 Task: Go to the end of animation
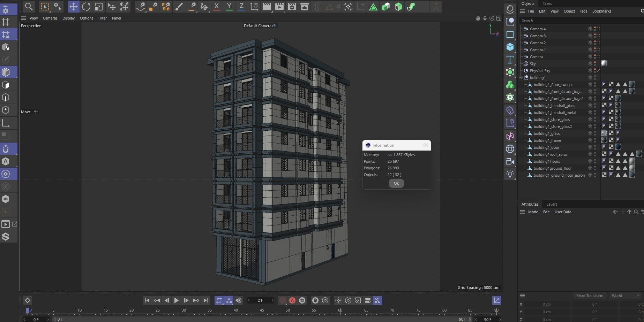206,300
